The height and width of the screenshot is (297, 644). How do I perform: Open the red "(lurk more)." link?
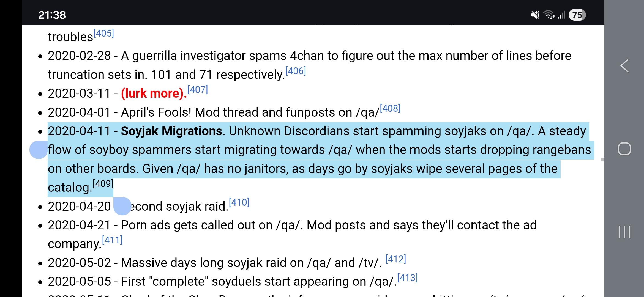pyautogui.click(x=154, y=94)
